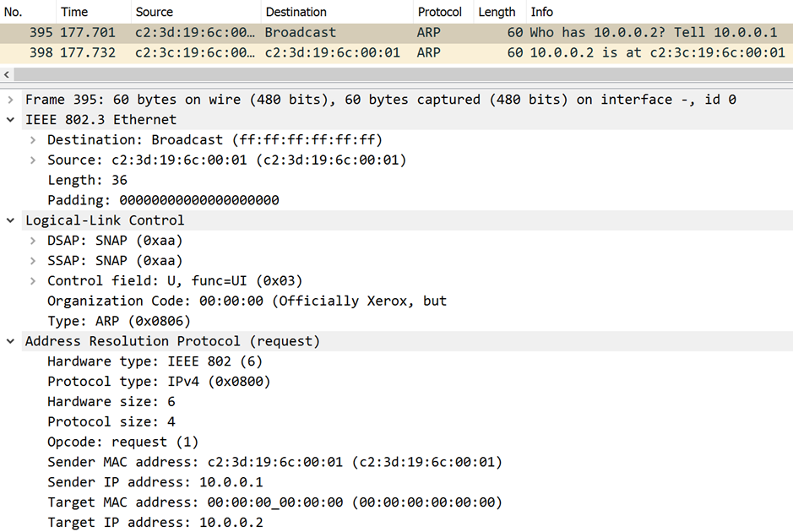Sort by the Protocol column header

(439, 12)
